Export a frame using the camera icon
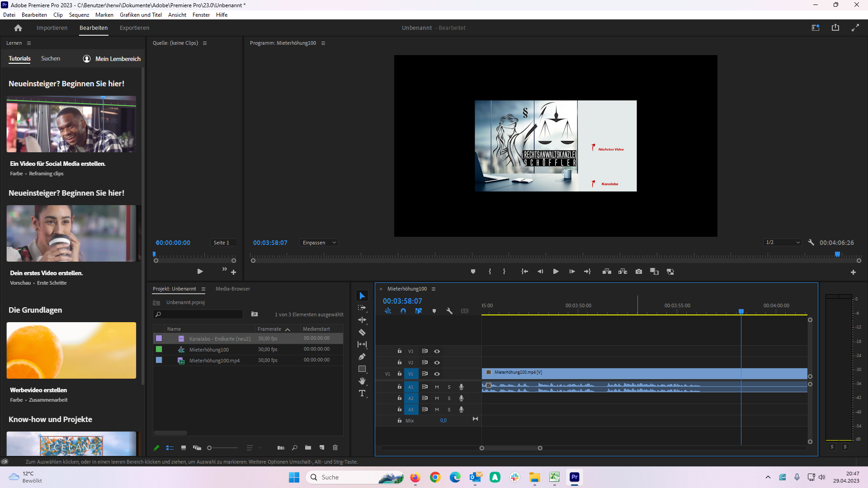Image resolution: width=868 pixels, height=488 pixels. tap(639, 272)
